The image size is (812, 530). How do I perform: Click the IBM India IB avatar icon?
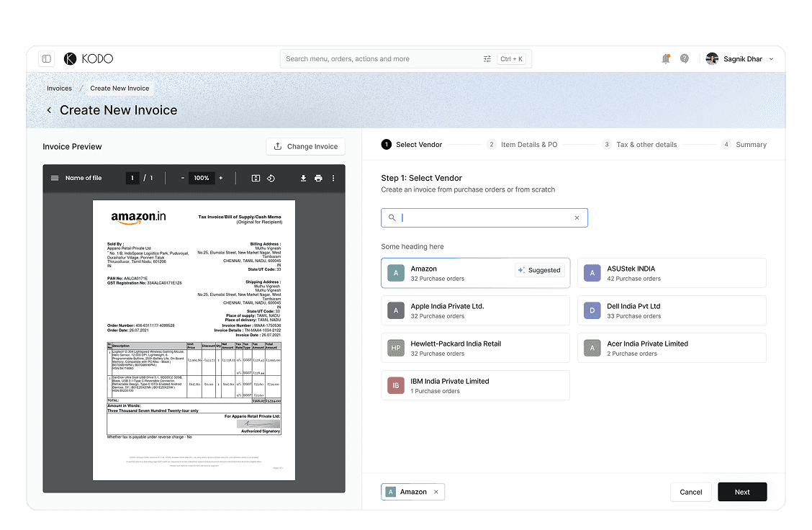click(x=396, y=385)
